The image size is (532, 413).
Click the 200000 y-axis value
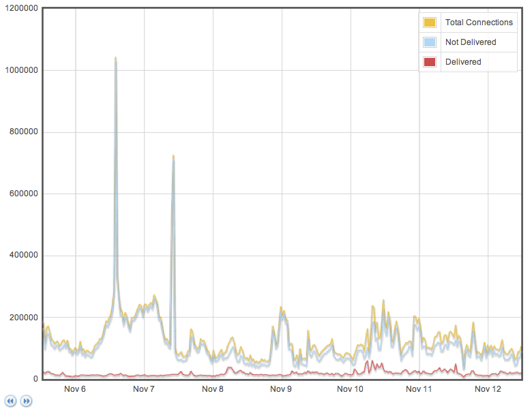[24, 318]
